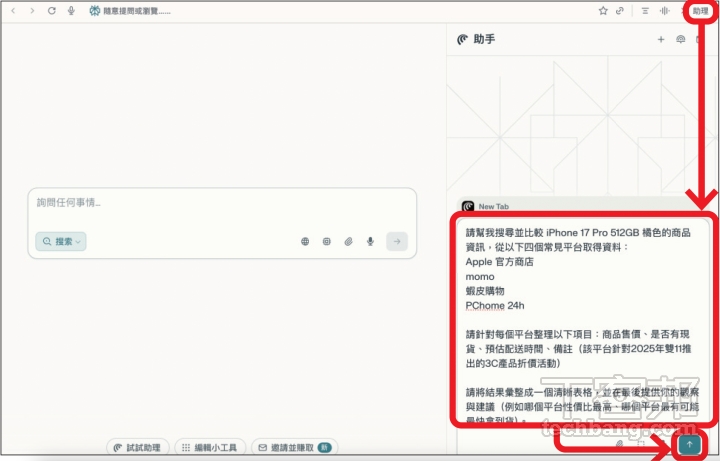Screen dimensions: 720x461
Task: Submit the query with the arrow button
Action: coord(397,242)
